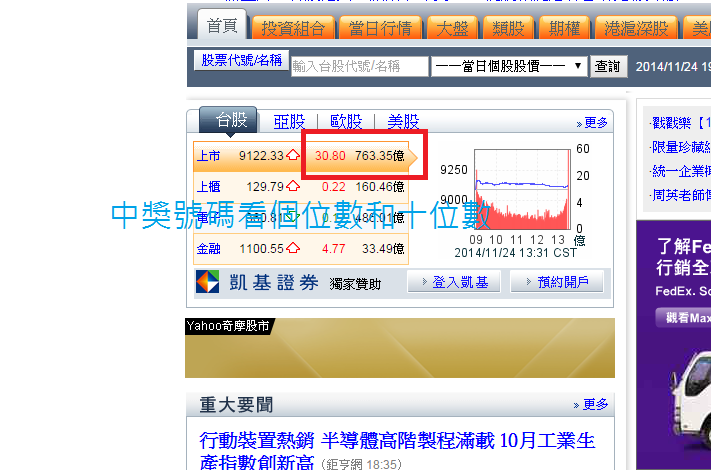The height and width of the screenshot is (470, 711).
Task: Select the 歐股 market tab
Action: [345, 122]
